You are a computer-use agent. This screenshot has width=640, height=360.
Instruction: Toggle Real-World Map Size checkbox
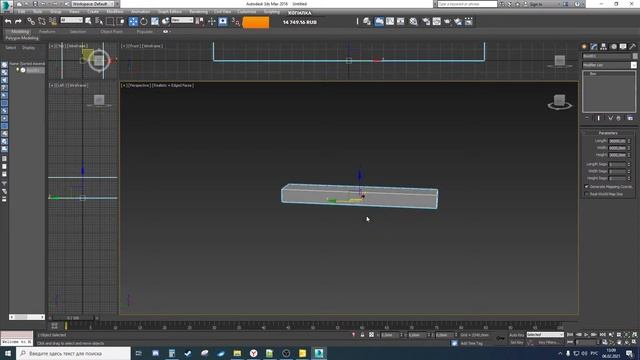[x=587, y=194]
